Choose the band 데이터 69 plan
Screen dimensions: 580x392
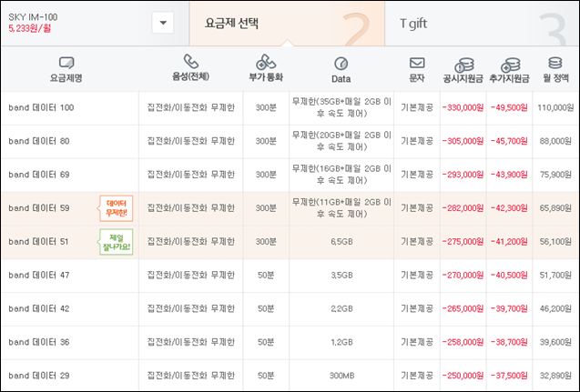point(290,175)
